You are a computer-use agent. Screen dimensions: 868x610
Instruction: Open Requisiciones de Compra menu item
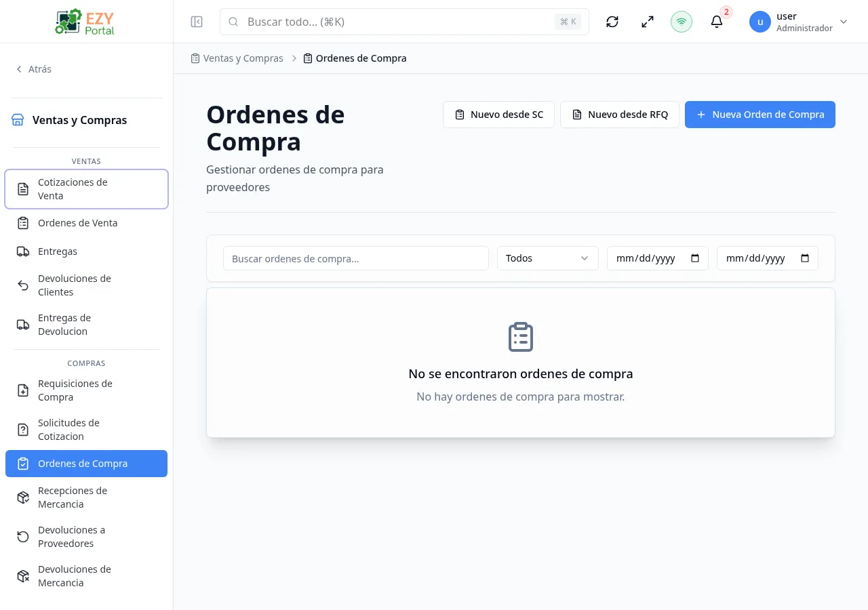tap(86, 390)
